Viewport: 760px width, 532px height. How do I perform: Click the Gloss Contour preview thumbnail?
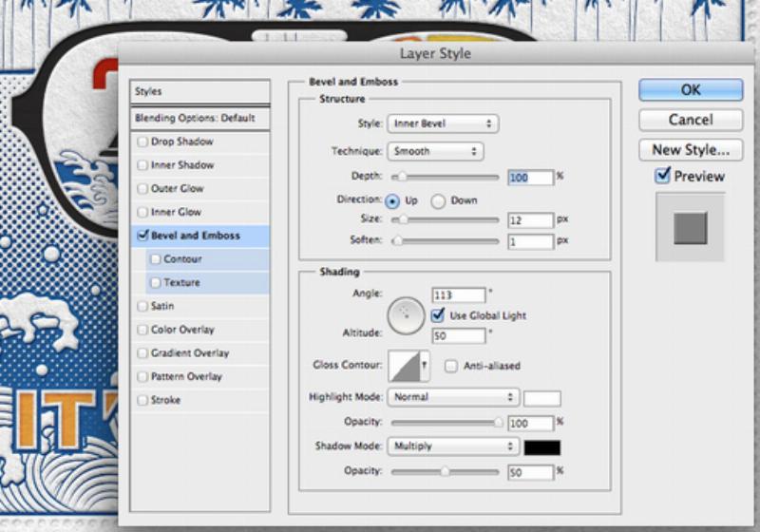[405, 366]
